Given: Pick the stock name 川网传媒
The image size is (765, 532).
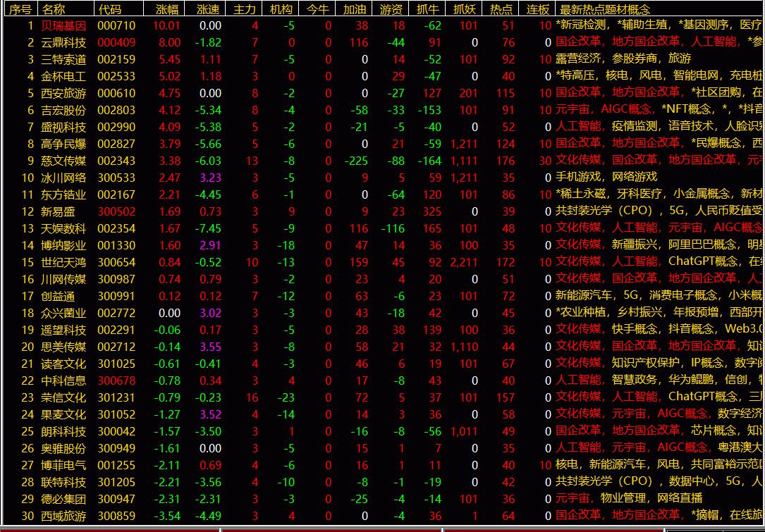Looking at the screenshot, I should point(63,280).
